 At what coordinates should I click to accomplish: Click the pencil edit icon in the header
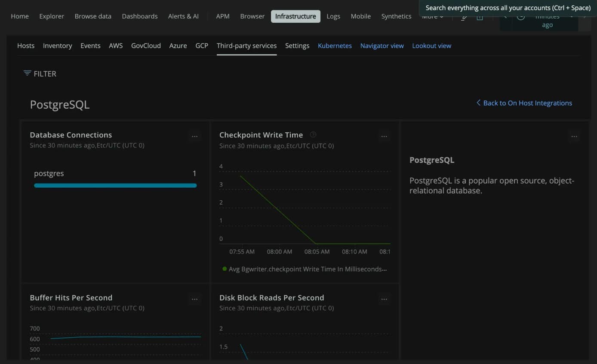point(464,18)
